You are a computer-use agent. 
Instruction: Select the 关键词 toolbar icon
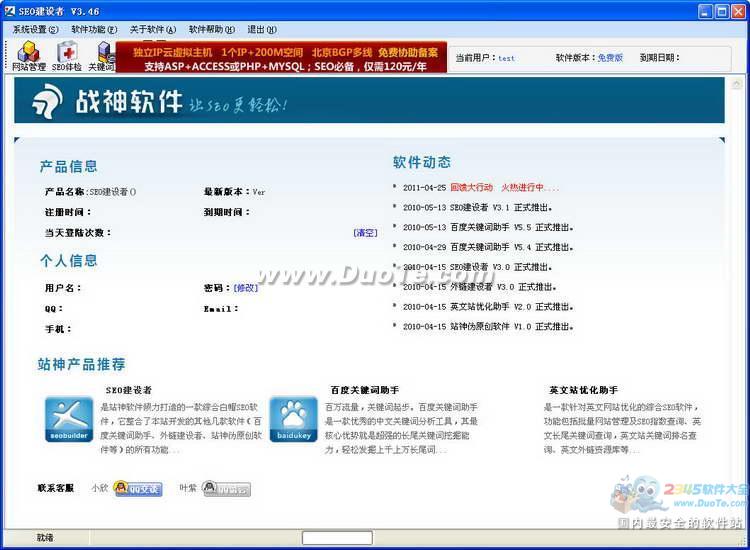[101, 56]
